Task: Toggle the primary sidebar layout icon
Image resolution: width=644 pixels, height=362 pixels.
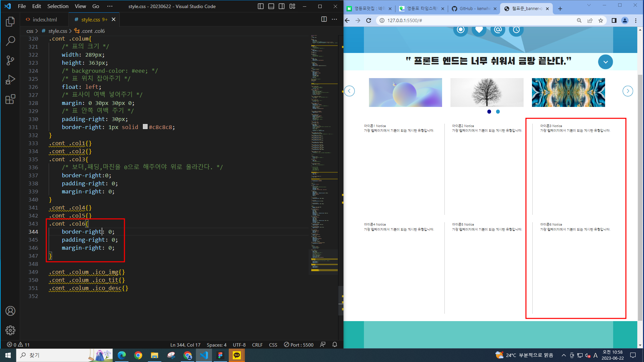Action: [261, 6]
